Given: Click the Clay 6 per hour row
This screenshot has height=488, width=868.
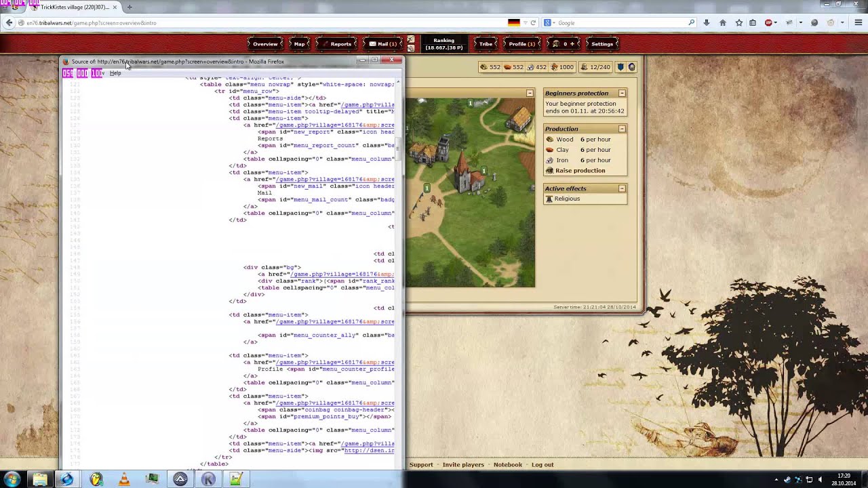Looking at the screenshot, I should (x=585, y=150).
